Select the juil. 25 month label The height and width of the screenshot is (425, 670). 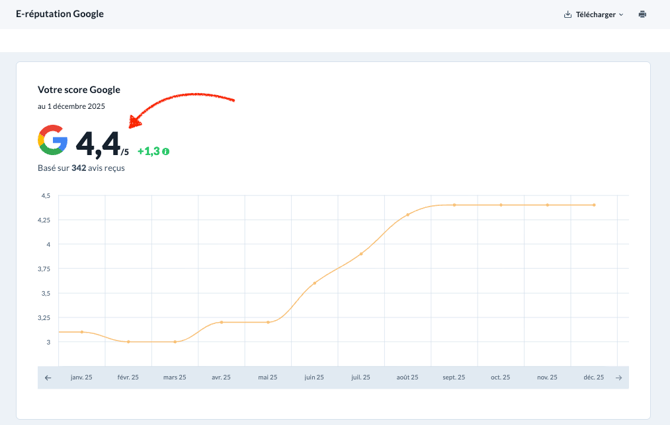(361, 377)
